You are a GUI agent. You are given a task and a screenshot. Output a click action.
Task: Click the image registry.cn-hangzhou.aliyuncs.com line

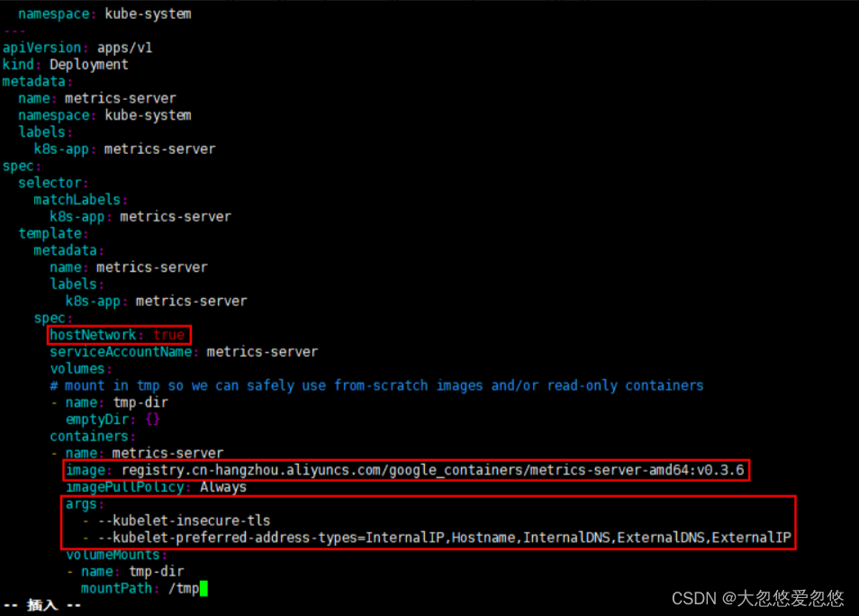pyautogui.click(x=405, y=470)
